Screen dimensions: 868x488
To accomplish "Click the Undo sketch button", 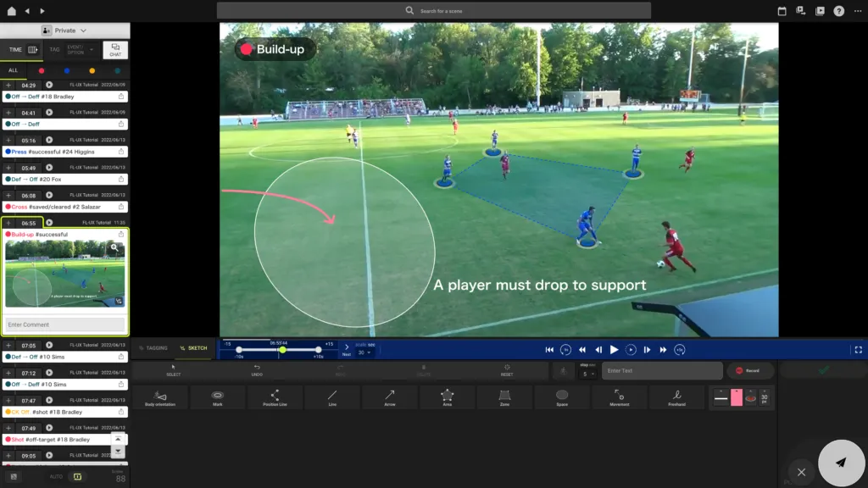I will tap(257, 370).
